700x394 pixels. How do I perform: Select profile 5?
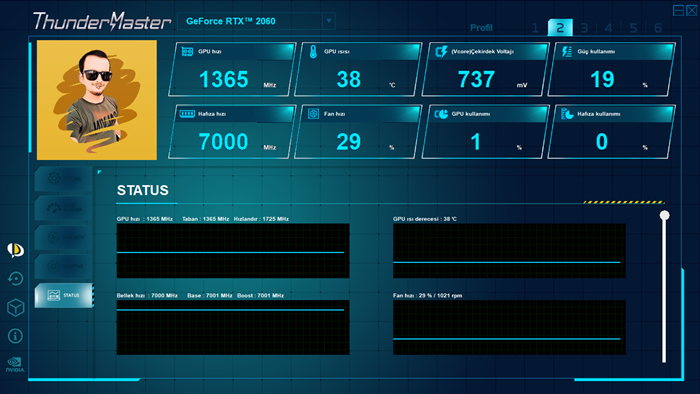click(633, 28)
